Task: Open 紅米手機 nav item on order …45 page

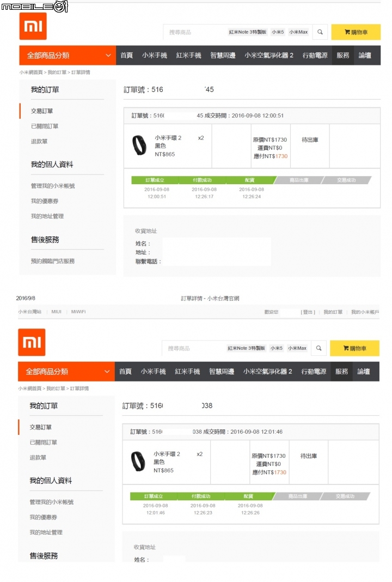Action: point(188,55)
